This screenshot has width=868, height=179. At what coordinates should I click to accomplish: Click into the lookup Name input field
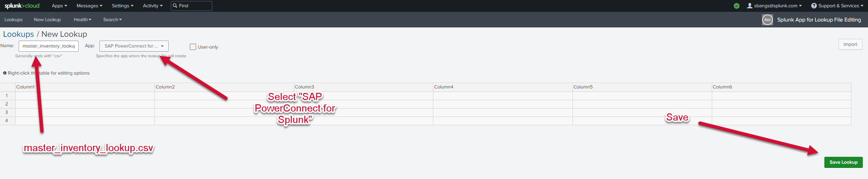click(48, 46)
